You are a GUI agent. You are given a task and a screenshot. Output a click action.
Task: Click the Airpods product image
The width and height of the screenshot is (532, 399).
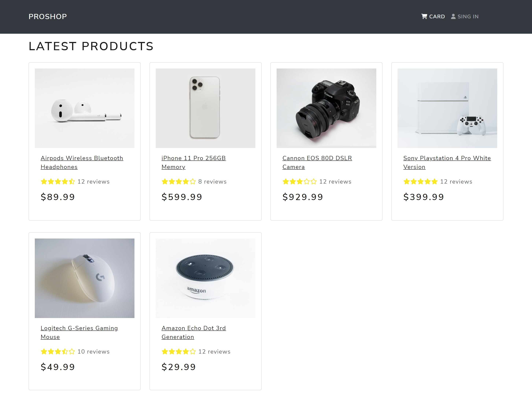pyautogui.click(x=85, y=108)
